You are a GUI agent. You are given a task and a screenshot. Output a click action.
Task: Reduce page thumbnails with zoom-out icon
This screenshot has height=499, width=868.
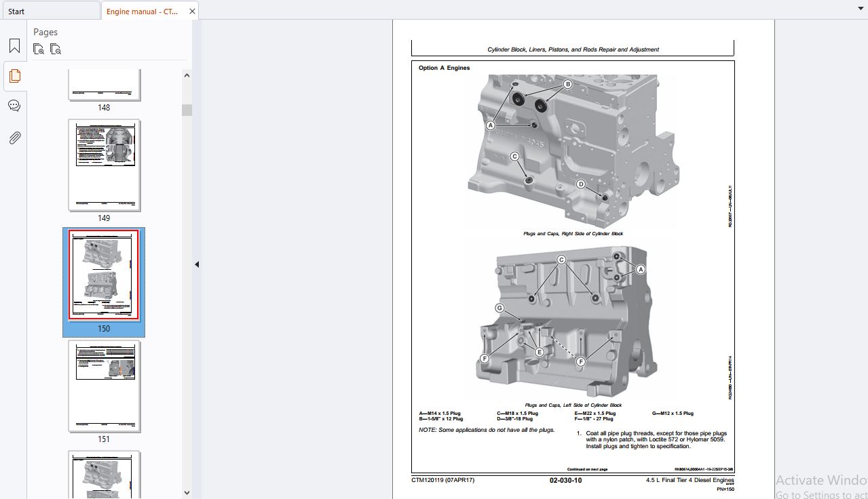click(56, 49)
